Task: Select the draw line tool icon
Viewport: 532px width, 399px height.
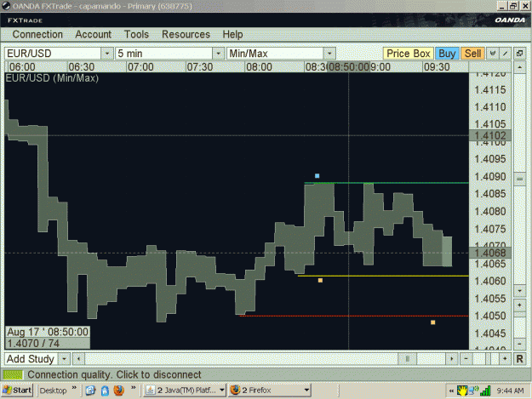Action: tap(506, 54)
